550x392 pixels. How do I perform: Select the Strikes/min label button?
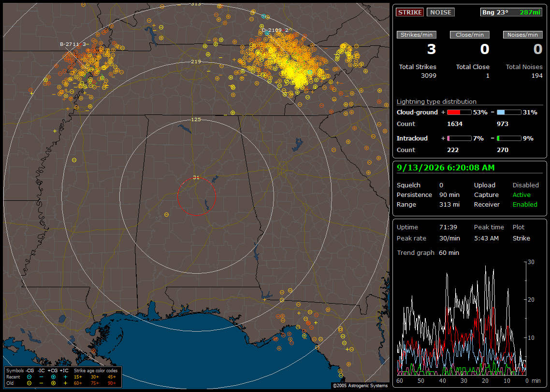point(417,35)
